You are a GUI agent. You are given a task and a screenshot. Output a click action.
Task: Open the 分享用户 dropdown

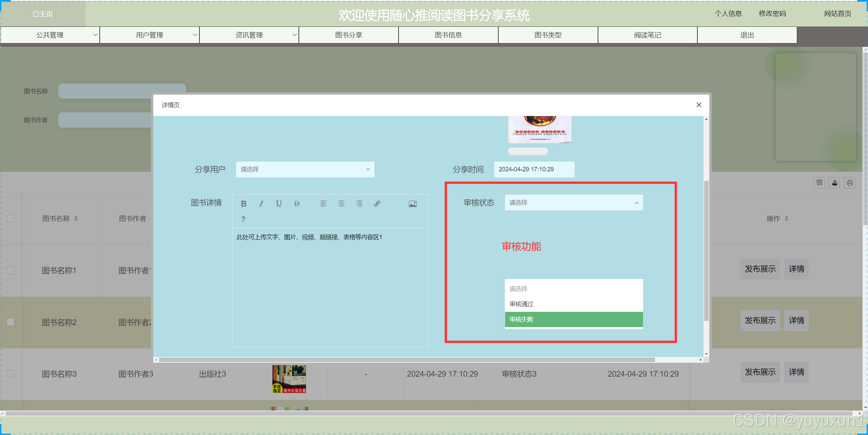(x=305, y=169)
